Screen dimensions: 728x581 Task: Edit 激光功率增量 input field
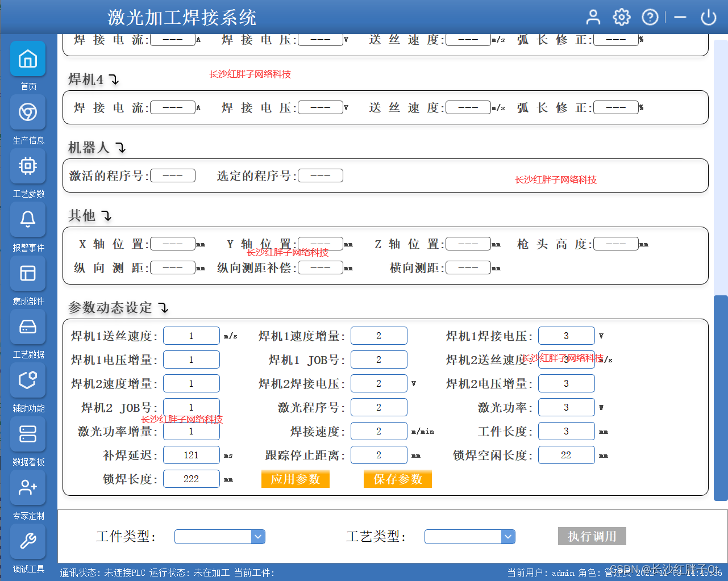click(192, 431)
